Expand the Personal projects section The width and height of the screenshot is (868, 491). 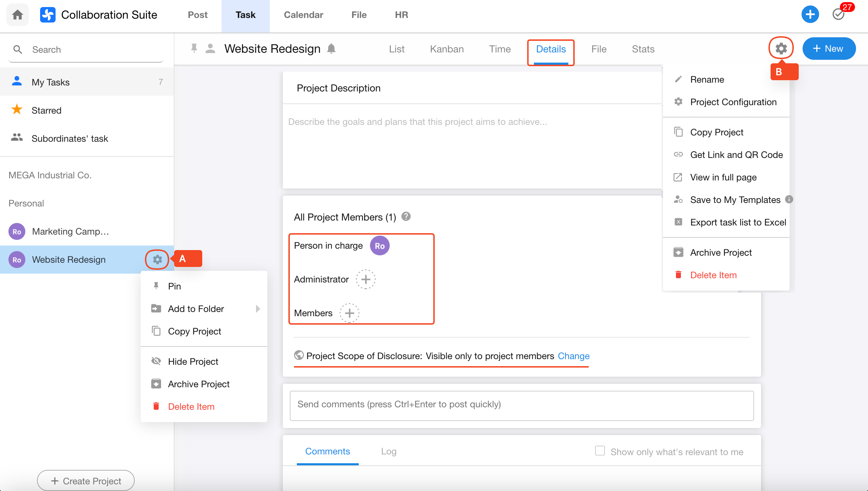(x=26, y=203)
